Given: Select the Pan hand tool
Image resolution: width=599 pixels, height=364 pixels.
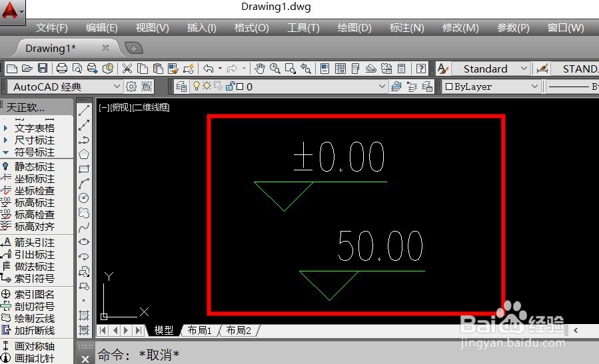Looking at the screenshot, I should coord(260,69).
